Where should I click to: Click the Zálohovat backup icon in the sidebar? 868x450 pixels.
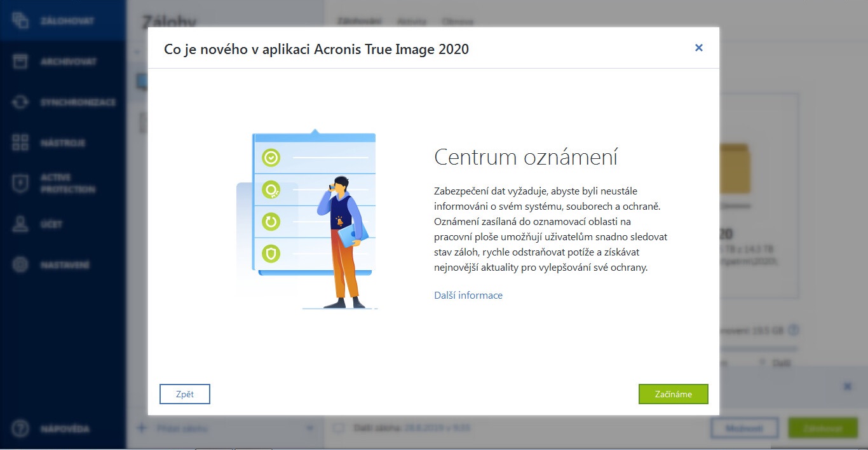[x=20, y=20]
